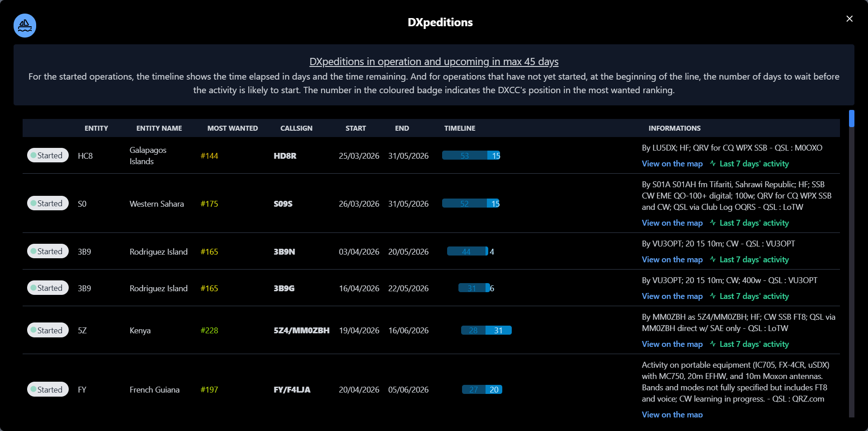
Task: Click the ENTITY NAME column header
Action: (159, 128)
